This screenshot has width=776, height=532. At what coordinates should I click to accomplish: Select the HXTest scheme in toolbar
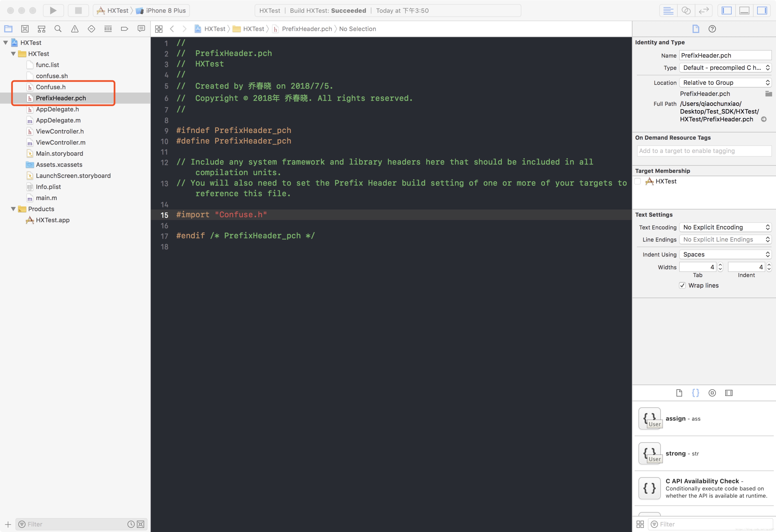pos(113,11)
